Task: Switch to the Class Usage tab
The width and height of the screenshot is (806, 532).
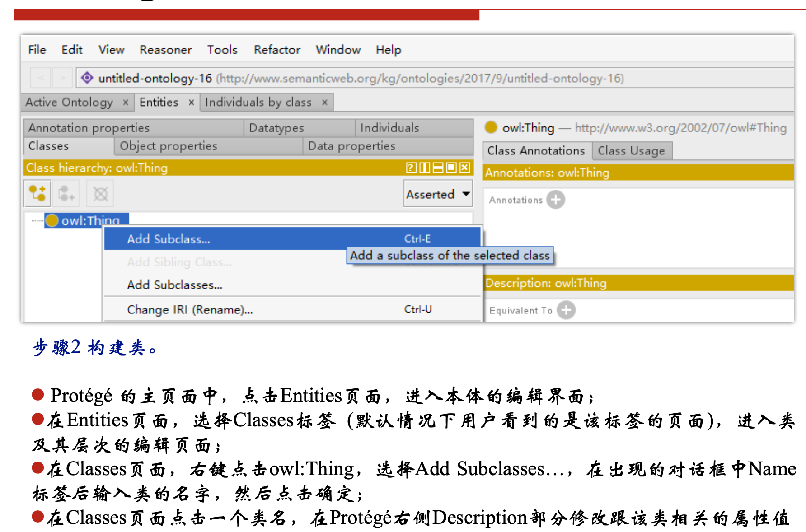Action: pyautogui.click(x=632, y=150)
